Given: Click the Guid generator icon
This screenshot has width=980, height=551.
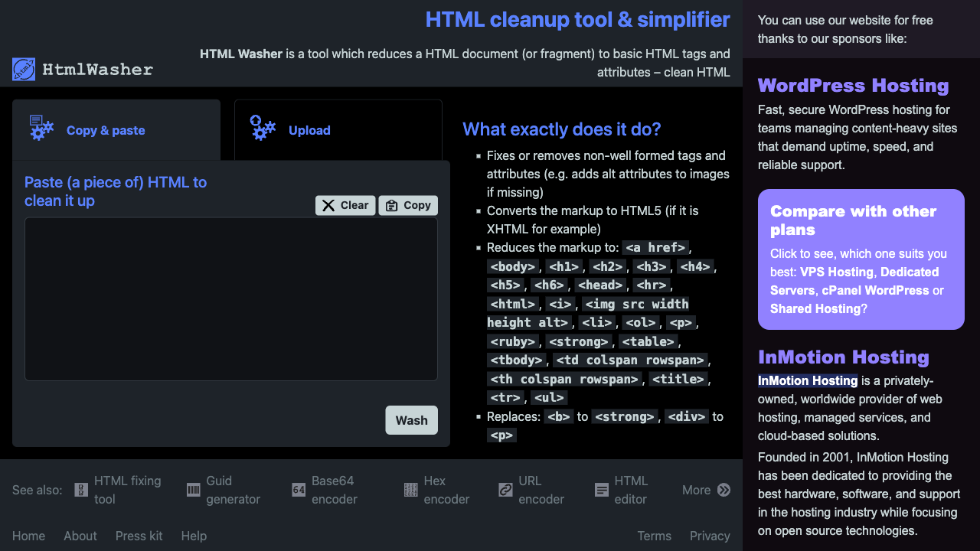Looking at the screenshot, I should [194, 490].
